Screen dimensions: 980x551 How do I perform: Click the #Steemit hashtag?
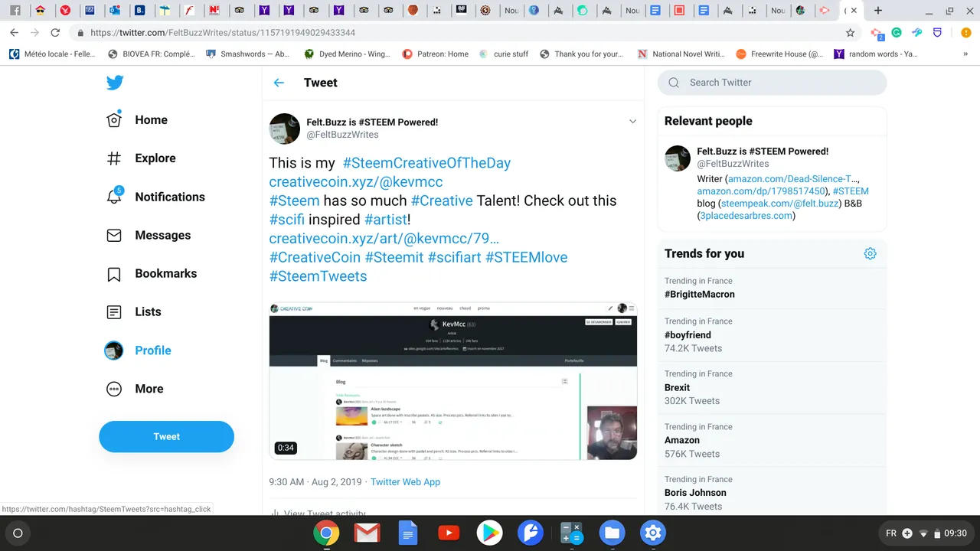tap(394, 257)
